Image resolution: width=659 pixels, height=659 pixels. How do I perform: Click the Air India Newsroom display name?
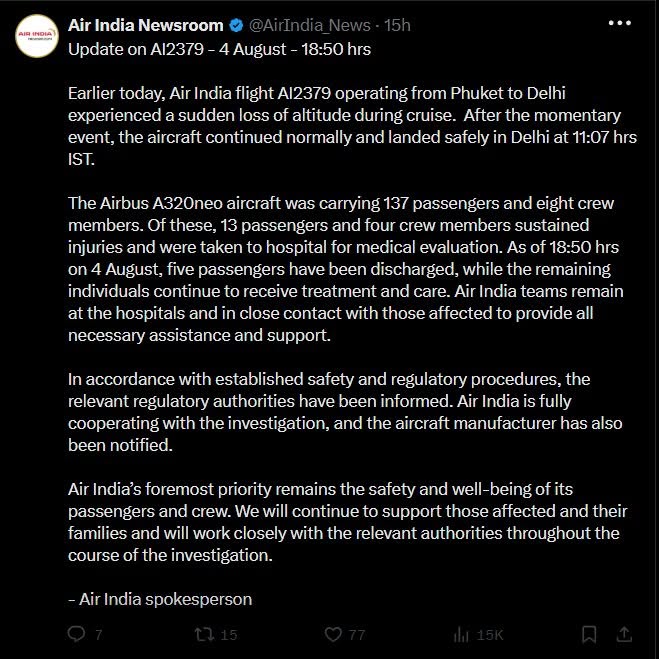point(145,26)
